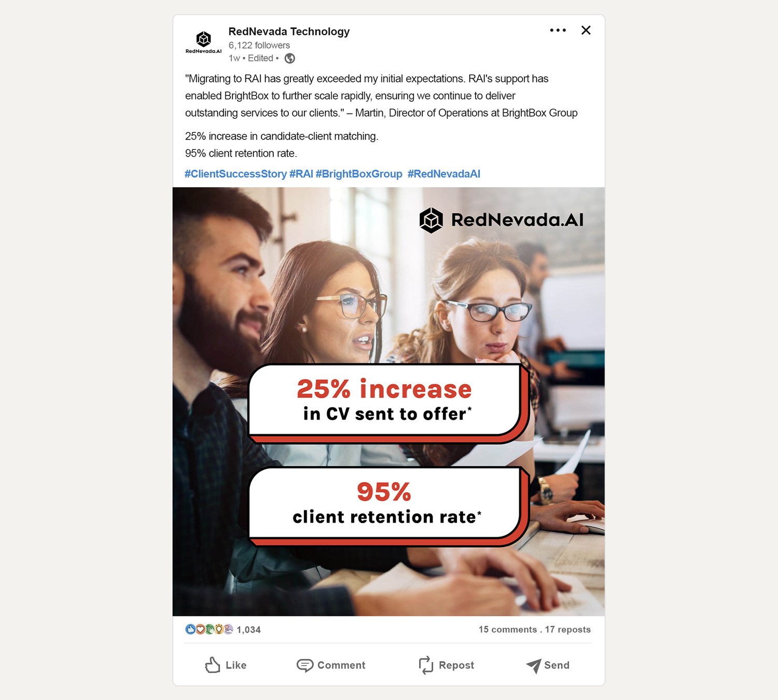Click the Like thumbs-up icon

pyautogui.click(x=213, y=665)
